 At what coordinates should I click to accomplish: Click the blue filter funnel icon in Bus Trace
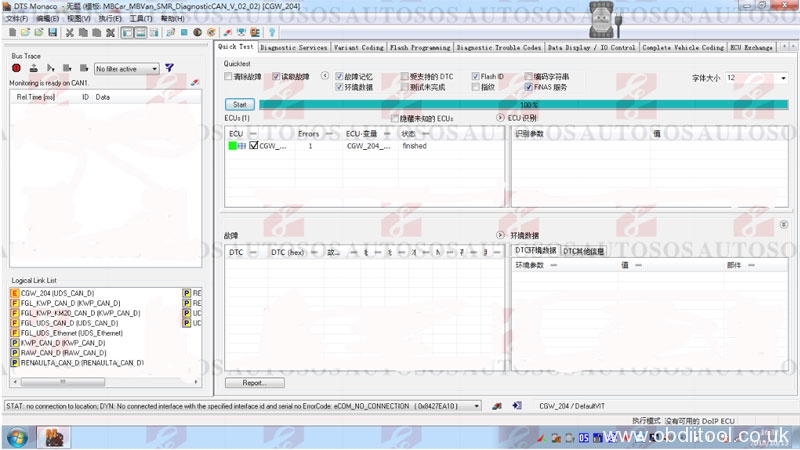pos(169,68)
